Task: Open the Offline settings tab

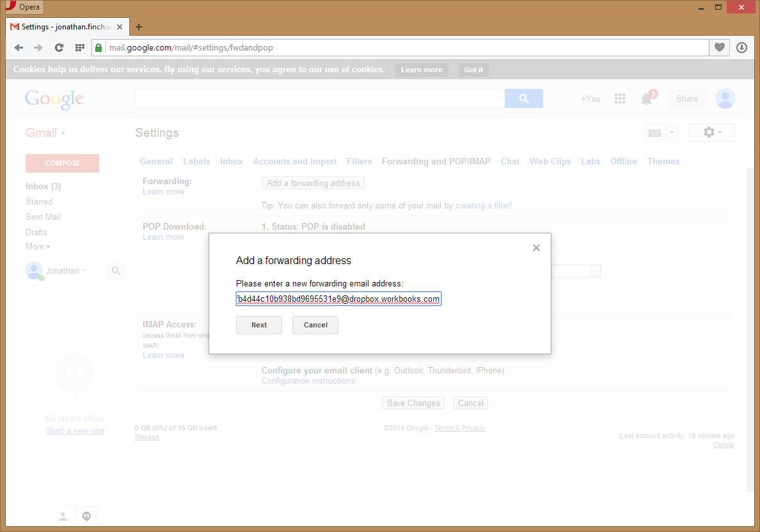Action: (x=623, y=161)
